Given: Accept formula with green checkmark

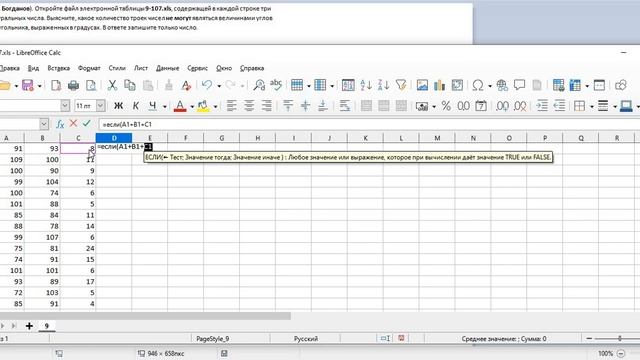Looking at the screenshot, I should 87,124.
